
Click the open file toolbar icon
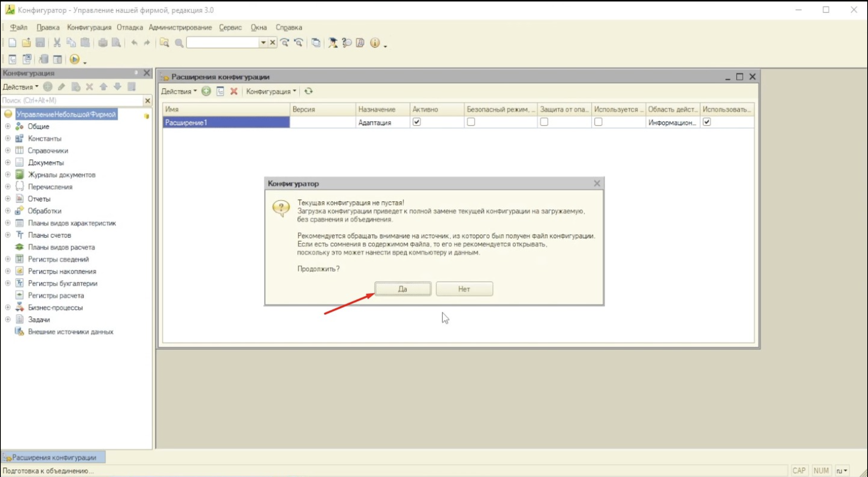(x=26, y=43)
